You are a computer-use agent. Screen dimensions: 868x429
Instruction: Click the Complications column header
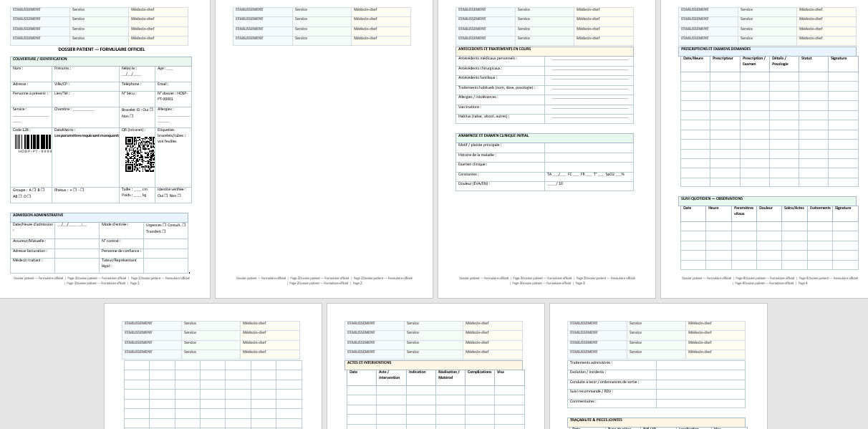[x=480, y=372]
